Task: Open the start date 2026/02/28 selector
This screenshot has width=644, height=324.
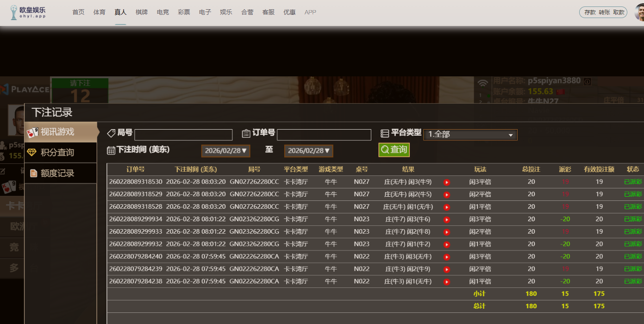Action: click(x=225, y=150)
